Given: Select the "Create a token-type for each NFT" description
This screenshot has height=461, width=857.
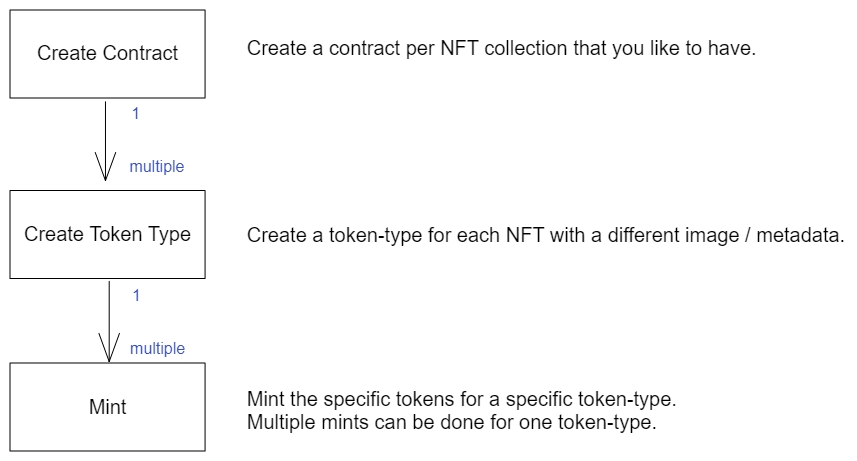Looking at the screenshot, I should [545, 236].
